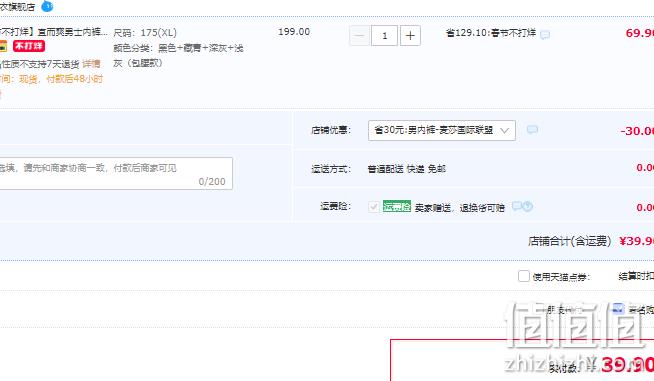The width and height of the screenshot is (654, 381).
Task: Click the unit price 199.00
Action: tap(294, 32)
